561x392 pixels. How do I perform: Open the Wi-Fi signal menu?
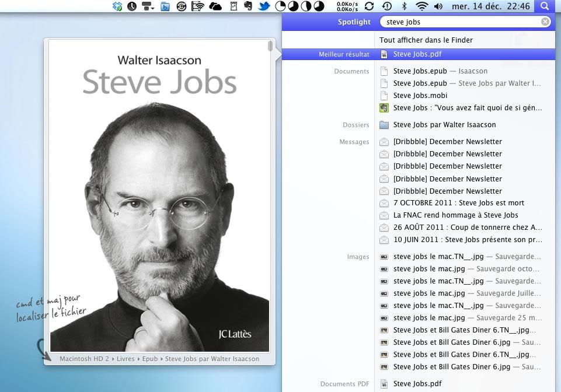(421, 7)
